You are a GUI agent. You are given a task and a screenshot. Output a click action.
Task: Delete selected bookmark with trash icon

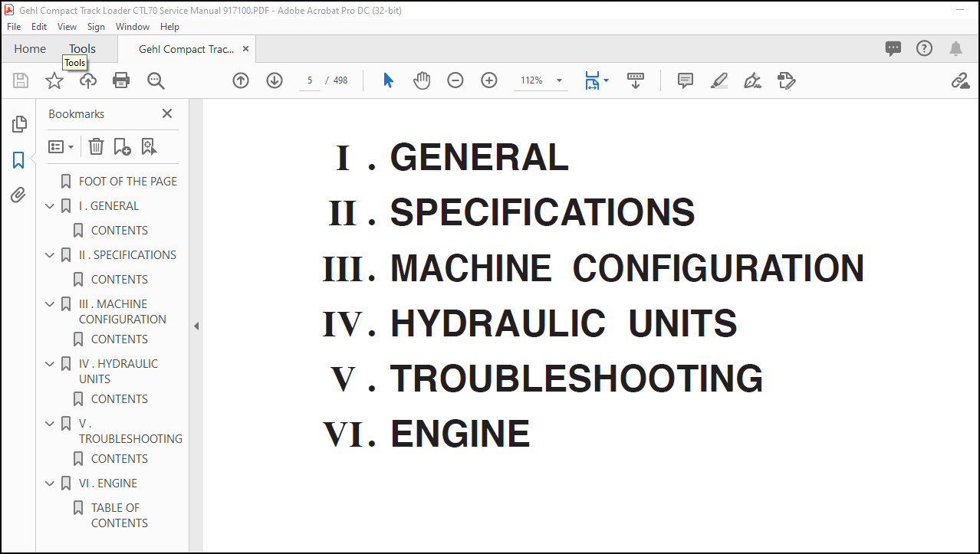coord(96,146)
